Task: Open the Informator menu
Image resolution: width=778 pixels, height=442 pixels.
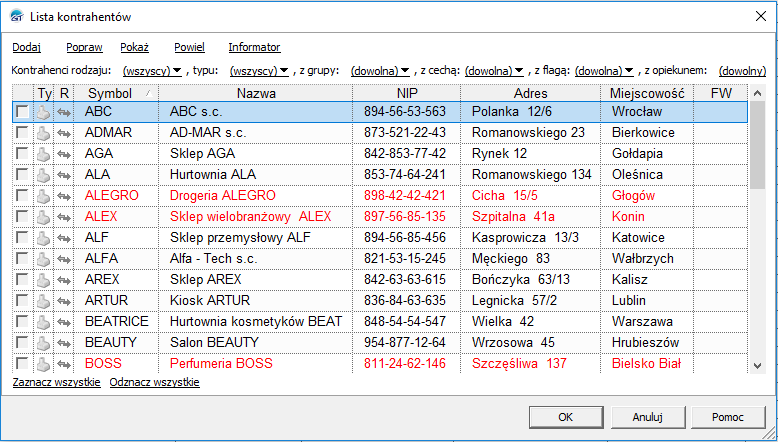Action: click(x=254, y=47)
